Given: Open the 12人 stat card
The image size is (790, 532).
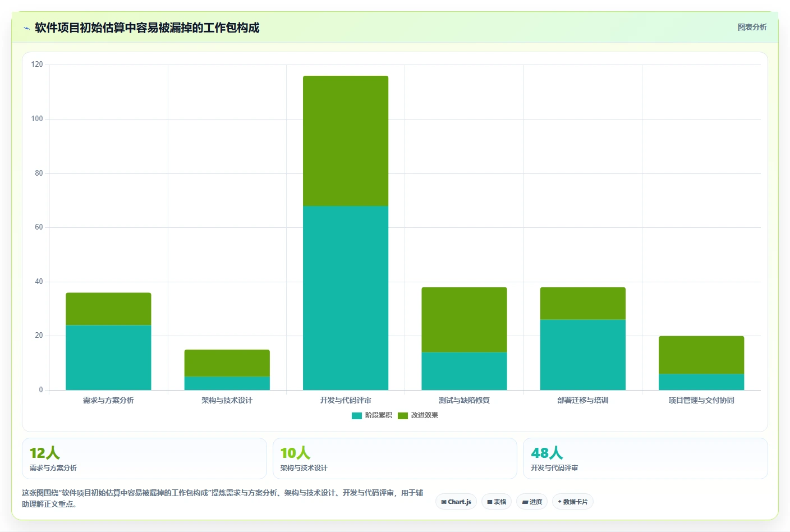Looking at the screenshot, I should tap(144, 458).
